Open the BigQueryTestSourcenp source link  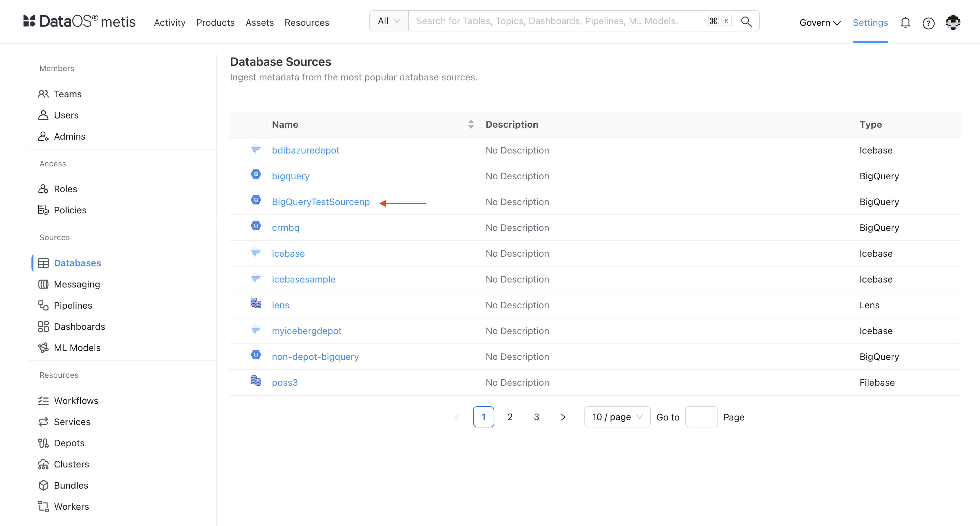pos(321,202)
